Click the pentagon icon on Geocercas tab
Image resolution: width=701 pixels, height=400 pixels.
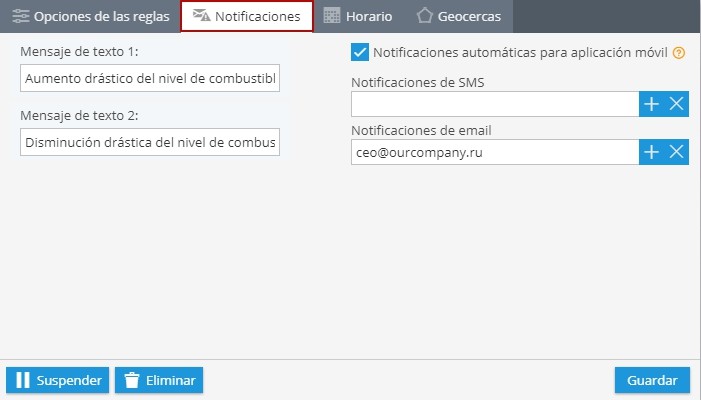424,16
